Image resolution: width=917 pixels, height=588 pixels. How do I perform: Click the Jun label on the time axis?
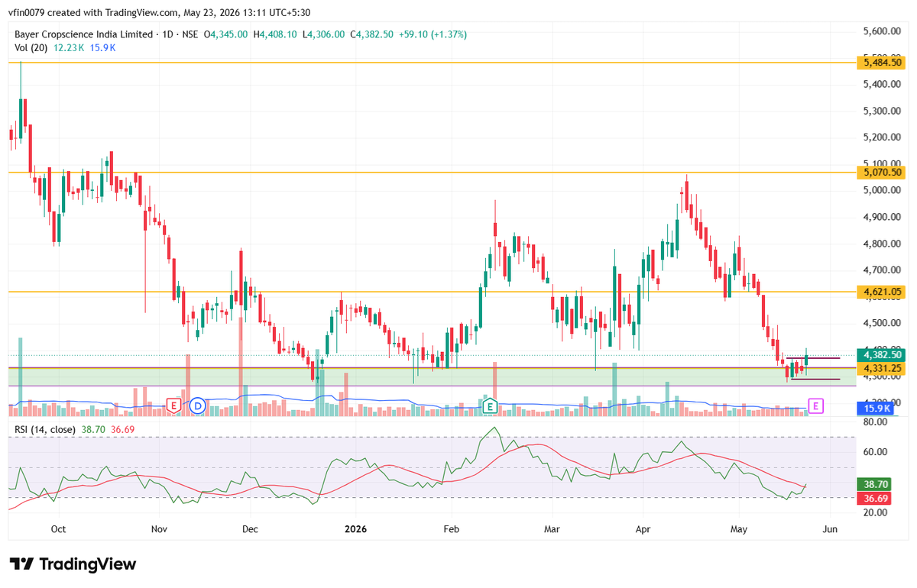tap(831, 528)
